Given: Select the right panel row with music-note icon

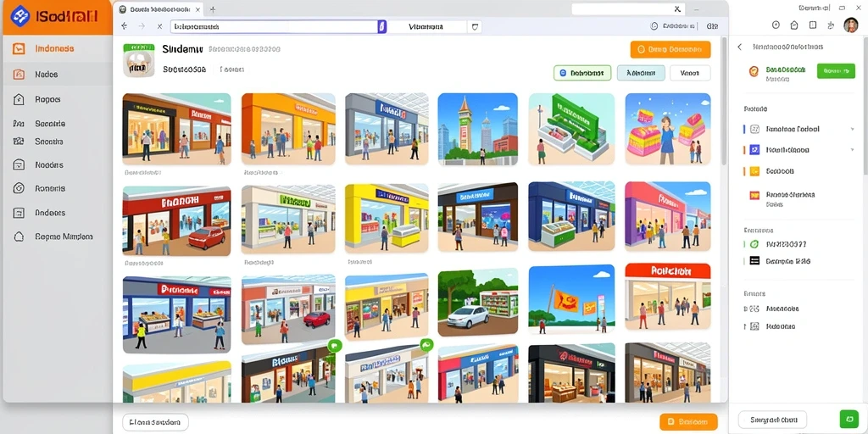Looking at the screenshot, I should 799,129.
